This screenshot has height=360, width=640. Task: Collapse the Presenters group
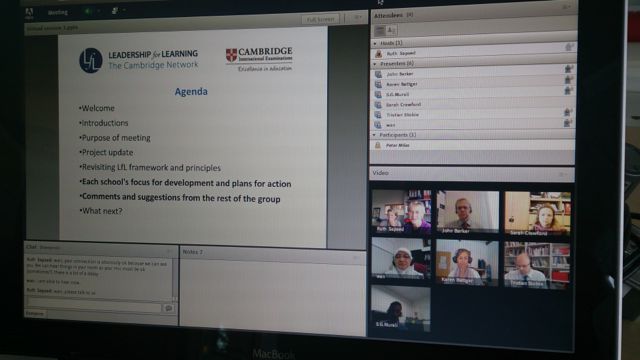click(375, 64)
